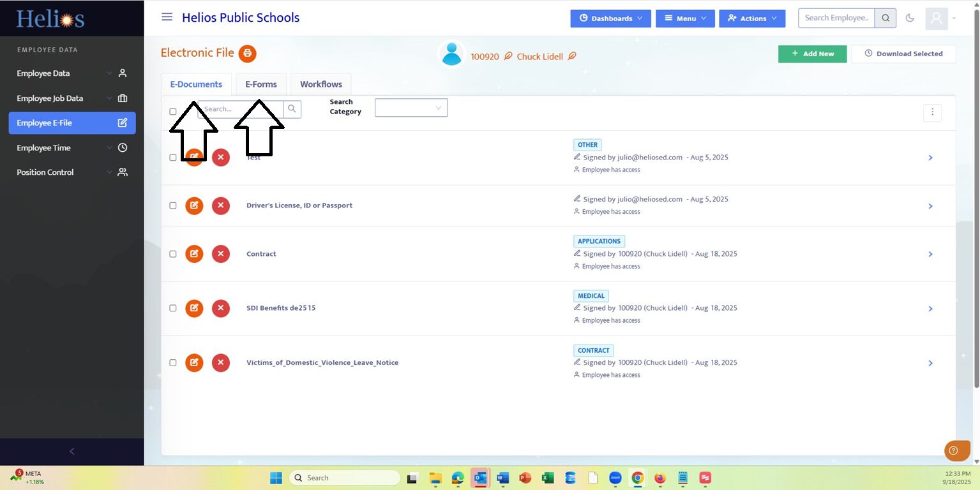Expand the Contract row right chevron

click(930, 254)
